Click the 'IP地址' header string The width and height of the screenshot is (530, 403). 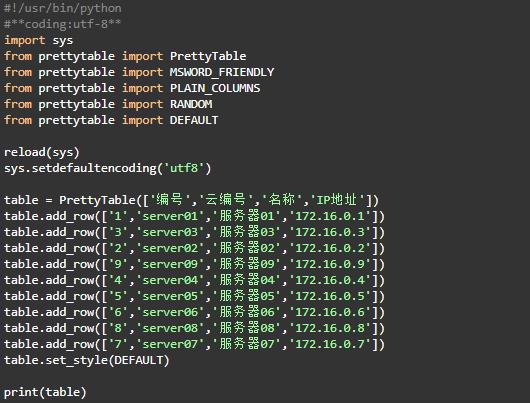click(x=337, y=200)
